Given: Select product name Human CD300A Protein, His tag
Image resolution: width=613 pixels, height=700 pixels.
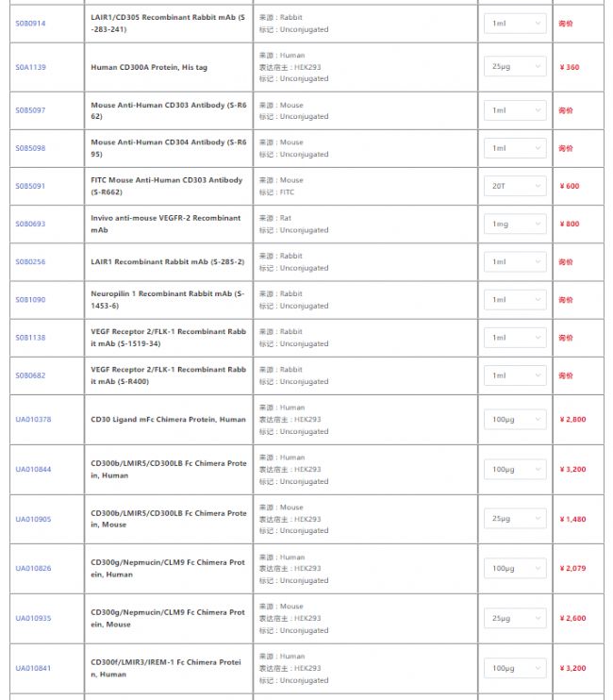Looking at the screenshot, I should coord(148,67).
